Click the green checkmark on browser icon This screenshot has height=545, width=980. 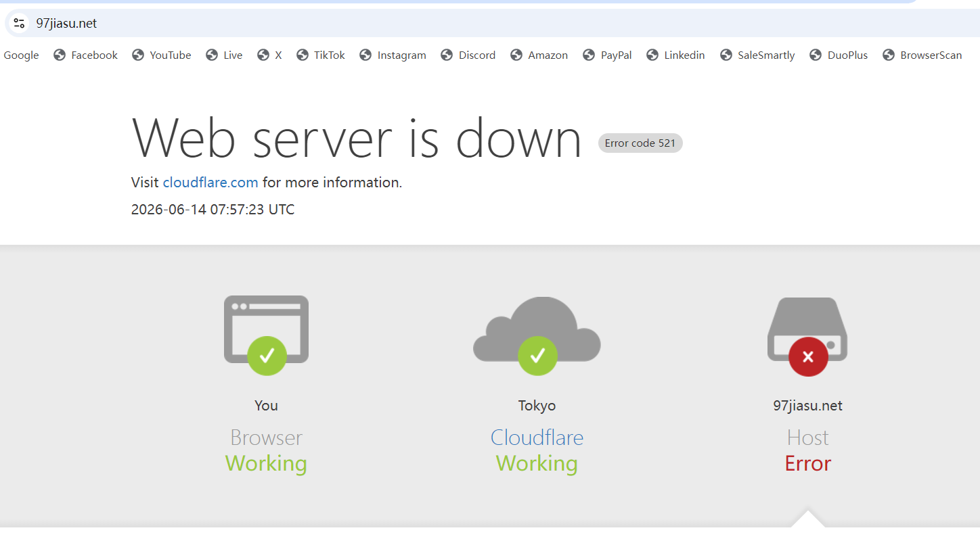[x=267, y=356]
